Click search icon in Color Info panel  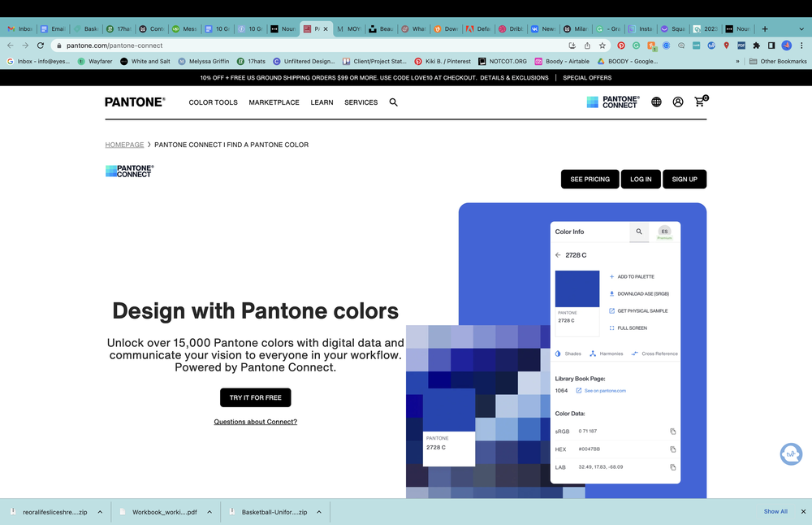point(639,232)
